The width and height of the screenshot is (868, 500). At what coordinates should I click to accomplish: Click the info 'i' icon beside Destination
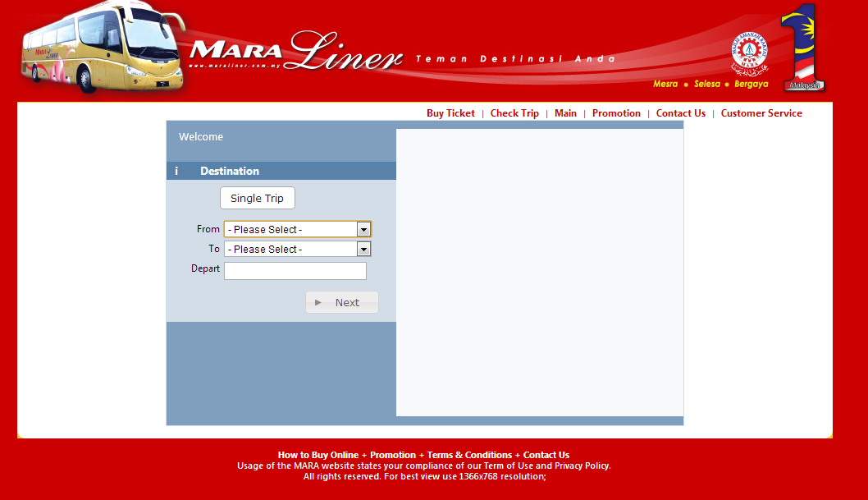click(176, 171)
